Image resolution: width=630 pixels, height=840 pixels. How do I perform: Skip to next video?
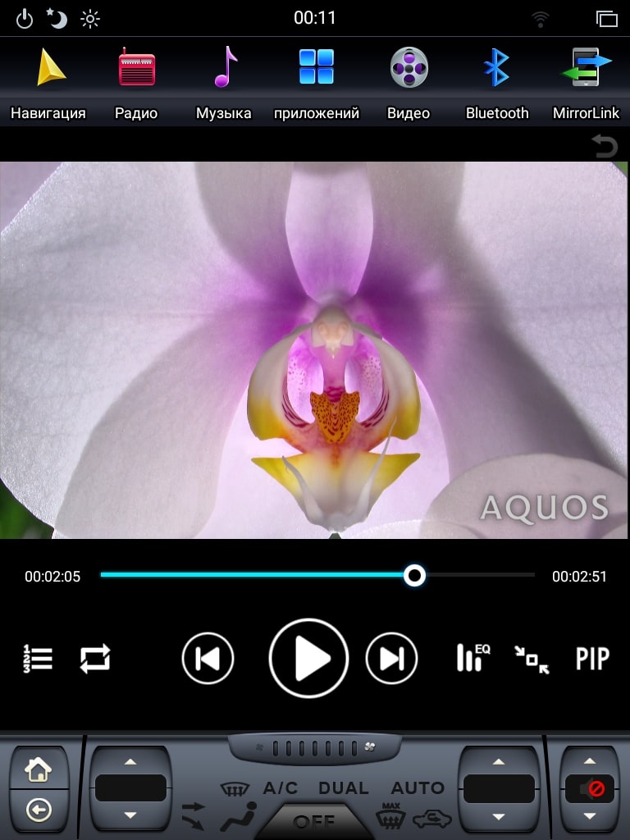(x=391, y=659)
